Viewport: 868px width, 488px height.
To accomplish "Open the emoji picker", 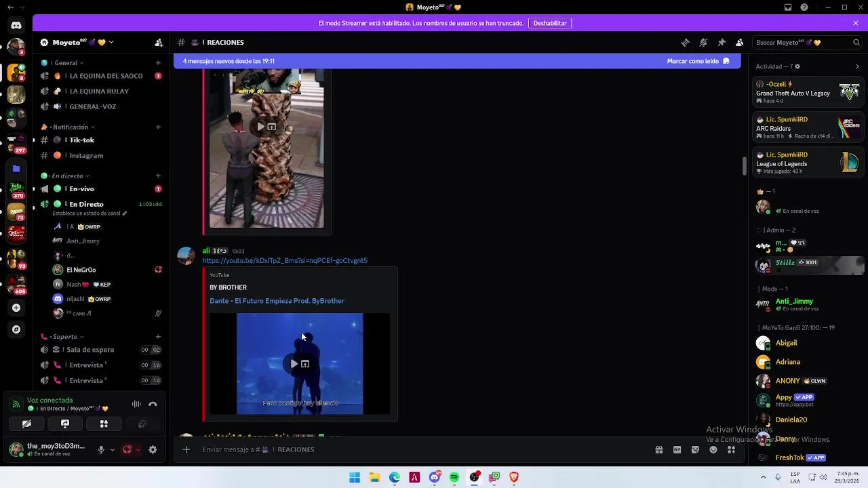I will click(x=713, y=449).
